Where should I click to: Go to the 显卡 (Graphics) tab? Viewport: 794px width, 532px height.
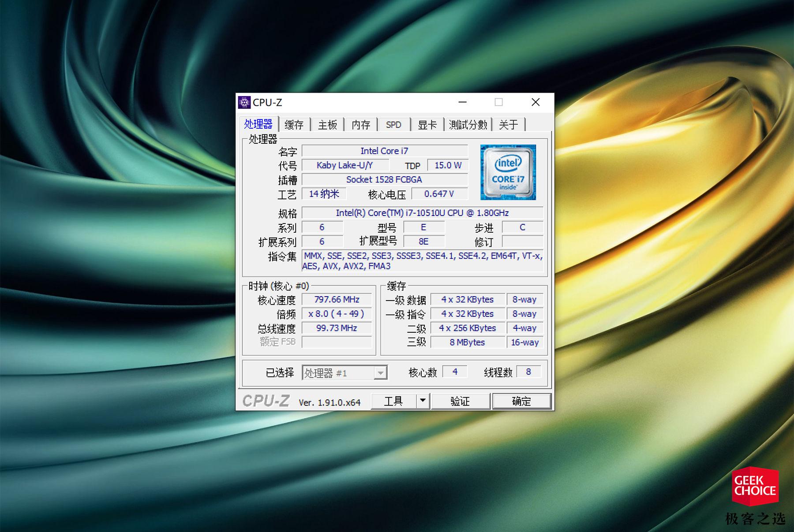click(427, 125)
